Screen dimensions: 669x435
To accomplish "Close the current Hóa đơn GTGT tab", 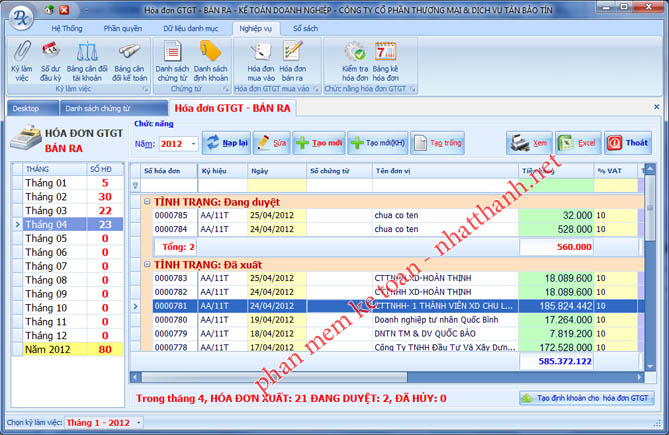I will click(657, 107).
